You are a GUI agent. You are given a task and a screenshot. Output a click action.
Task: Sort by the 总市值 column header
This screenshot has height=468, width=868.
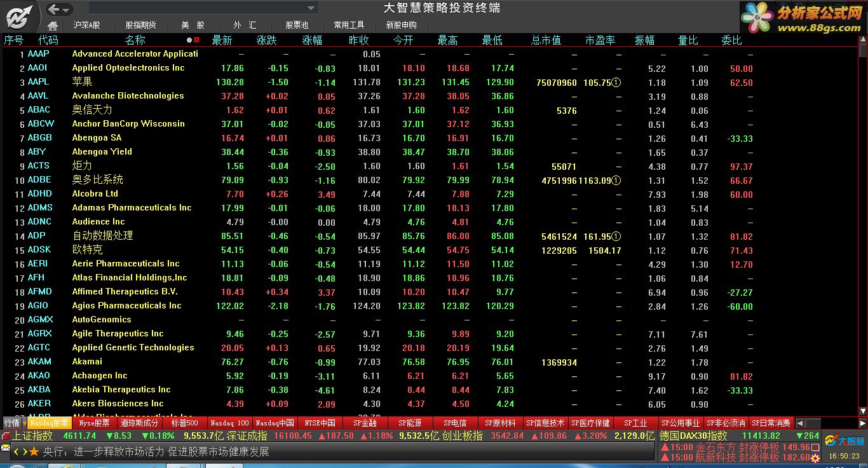click(x=546, y=40)
